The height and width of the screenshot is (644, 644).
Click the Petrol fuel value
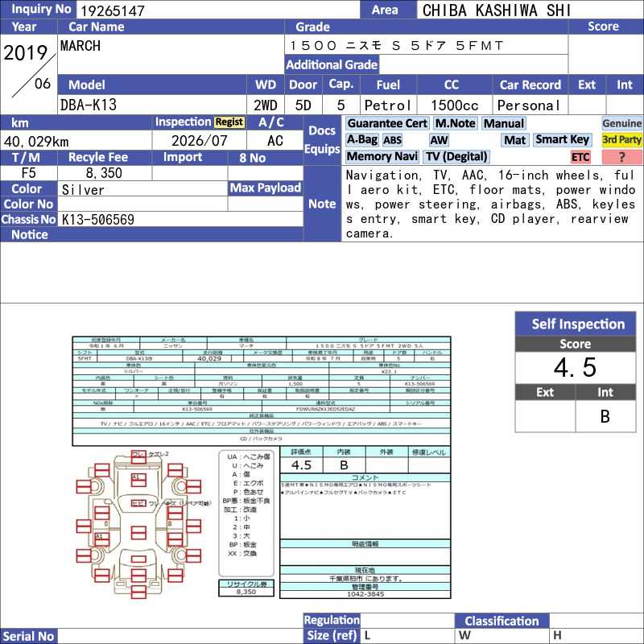(x=388, y=105)
